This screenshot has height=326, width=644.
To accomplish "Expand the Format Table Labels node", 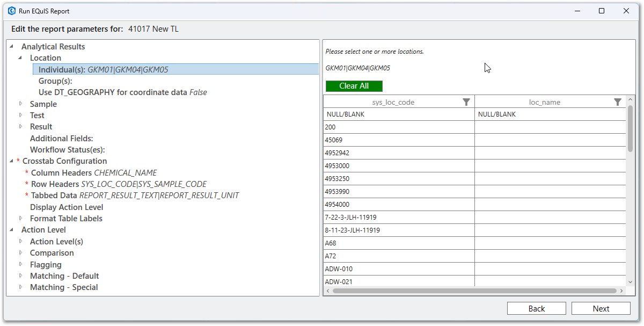I will 21,218.
